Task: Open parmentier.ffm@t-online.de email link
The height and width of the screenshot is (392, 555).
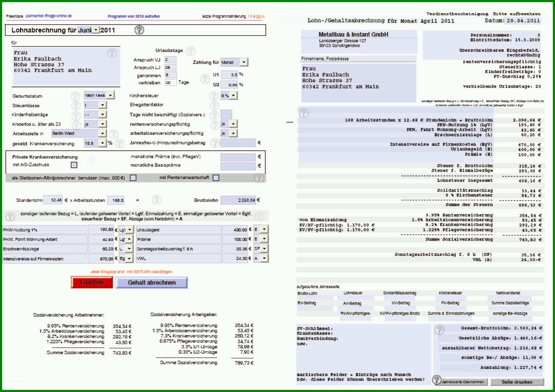Action: [49, 16]
